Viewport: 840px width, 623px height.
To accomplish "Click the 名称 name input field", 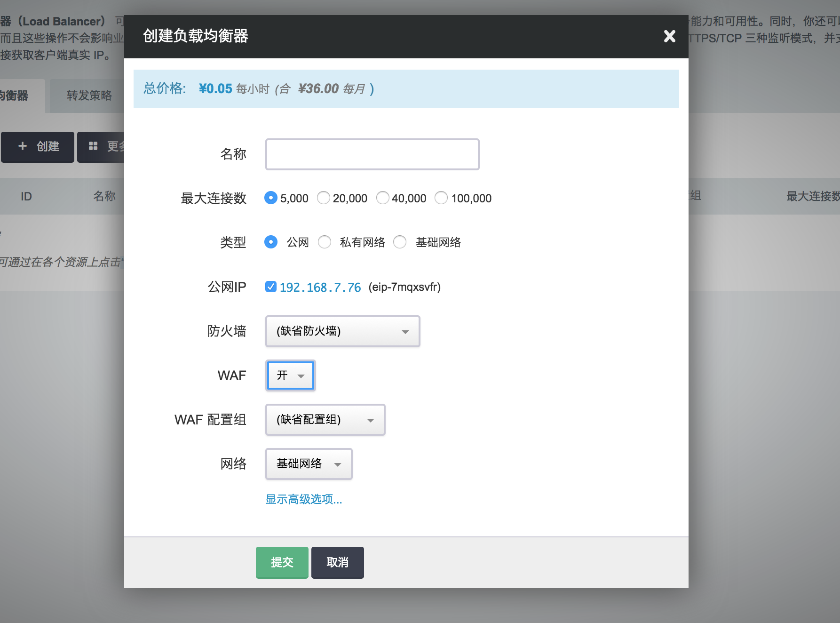I will [372, 154].
